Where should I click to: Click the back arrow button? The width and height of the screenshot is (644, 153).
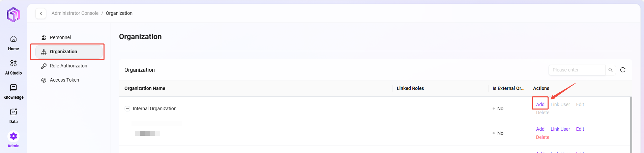tap(41, 13)
